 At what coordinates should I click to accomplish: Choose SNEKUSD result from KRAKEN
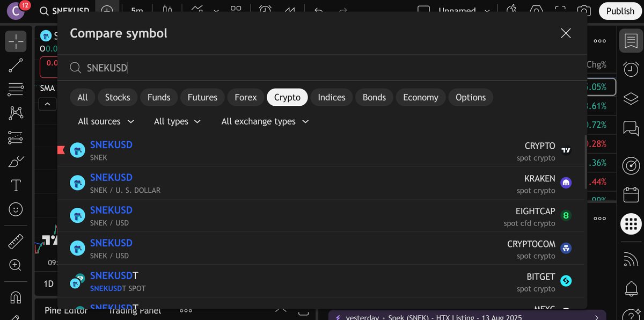coord(322,183)
